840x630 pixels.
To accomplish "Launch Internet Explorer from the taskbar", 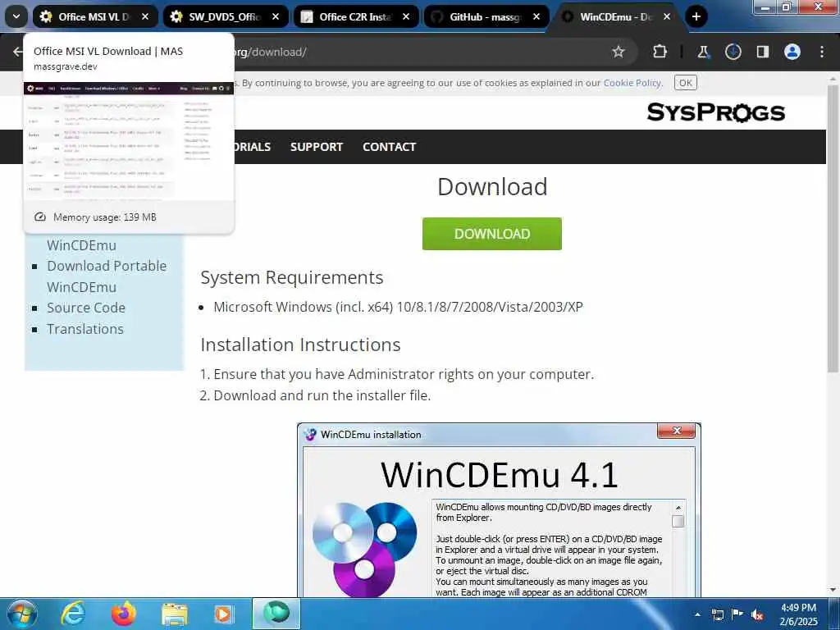I will click(73, 614).
